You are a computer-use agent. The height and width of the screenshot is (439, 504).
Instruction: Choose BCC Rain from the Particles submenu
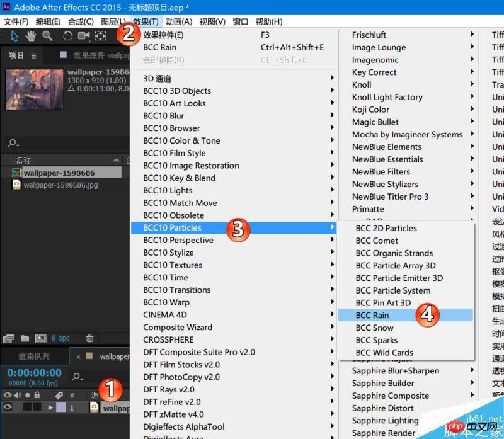[372, 315]
